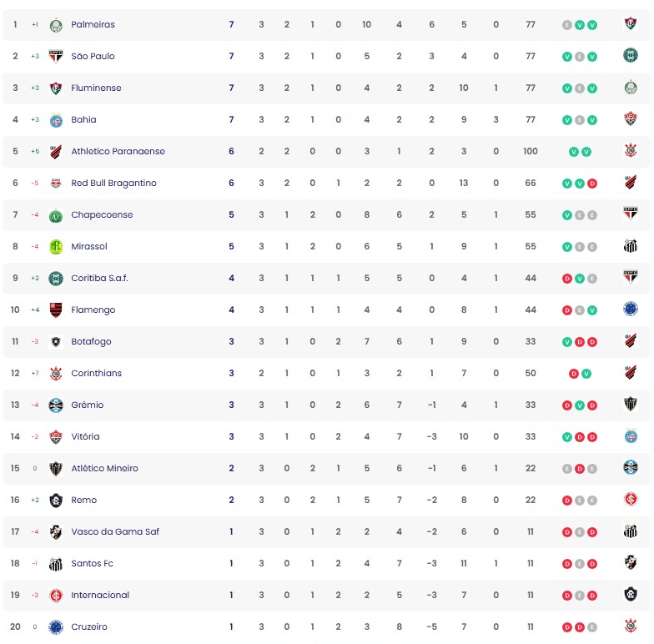
Task: Click the Botafogo crest beside the team name
Action: click(56, 342)
